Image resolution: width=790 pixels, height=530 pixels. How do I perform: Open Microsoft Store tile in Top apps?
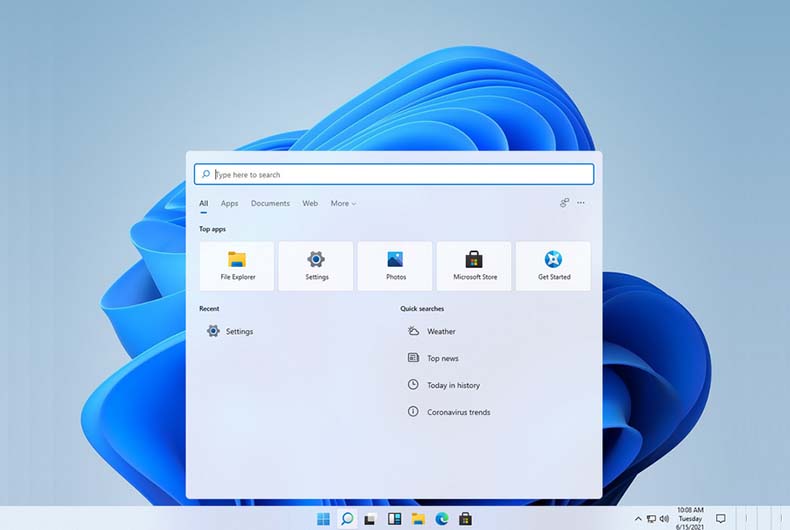pyautogui.click(x=474, y=265)
